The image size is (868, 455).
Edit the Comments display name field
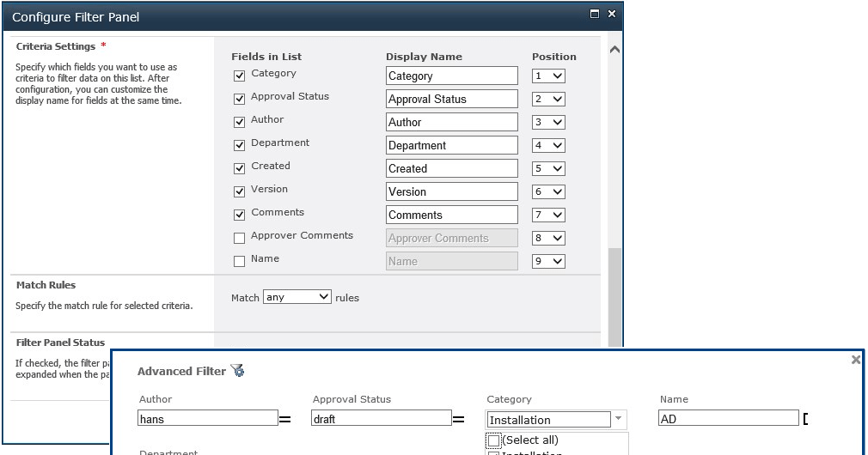[x=452, y=215]
